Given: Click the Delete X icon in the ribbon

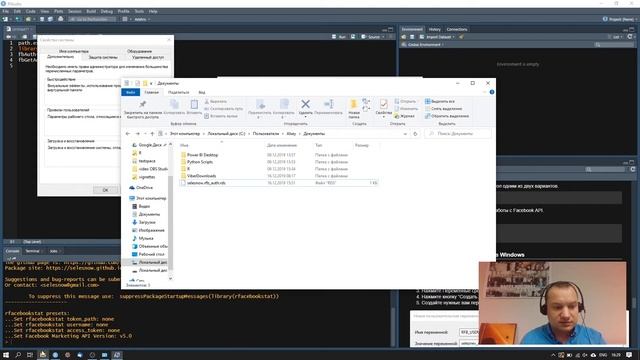Looking at the screenshot, I should pyautogui.click(x=305, y=104).
